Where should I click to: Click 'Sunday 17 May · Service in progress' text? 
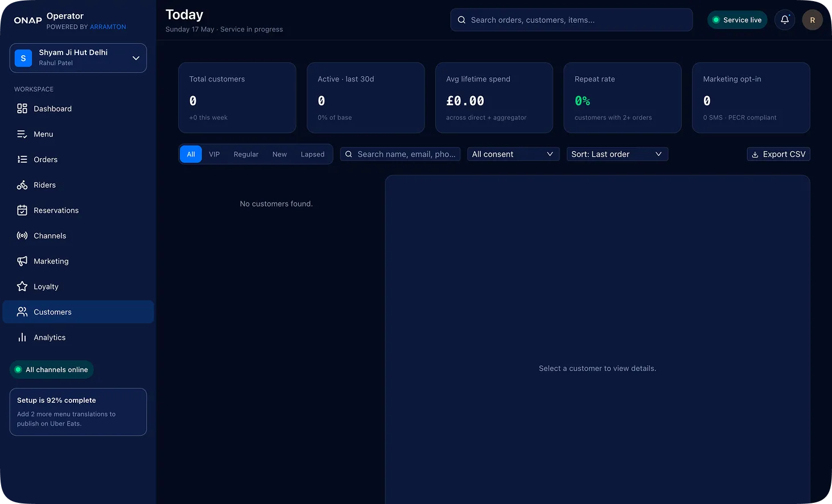(x=224, y=30)
